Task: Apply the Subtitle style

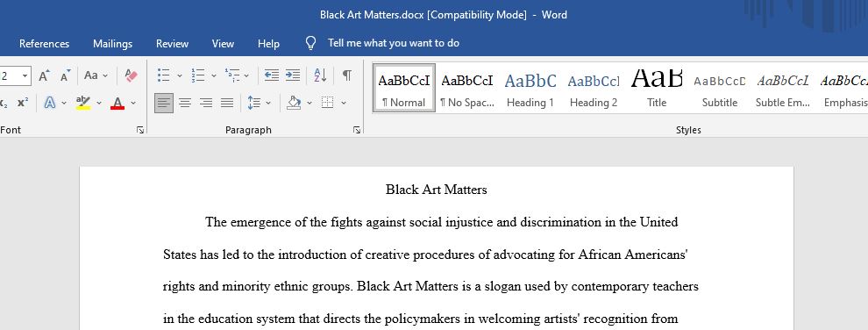Action: pyautogui.click(x=720, y=88)
